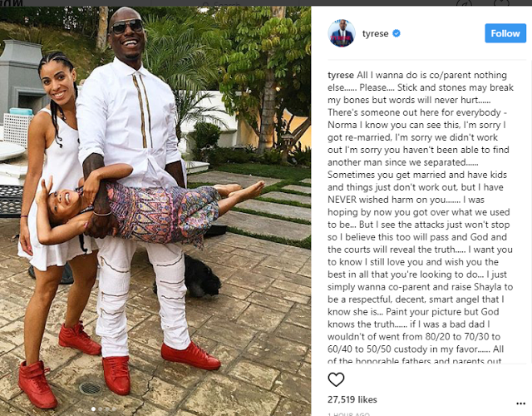Viewport: 532px width, 416px height.
Task: View the 27,519 likes list
Action: click(x=352, y=399)
